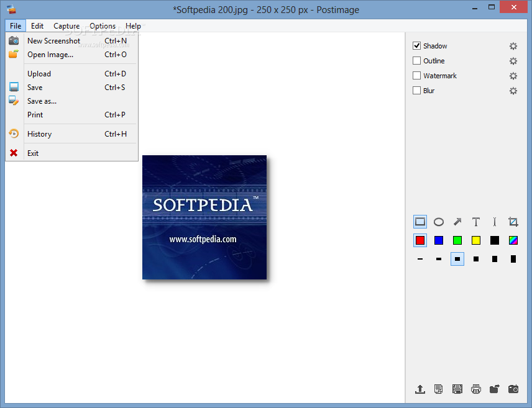Choose Exit in File menu
Viewport: 532px width, 408px height.
(x=72, y=153)
